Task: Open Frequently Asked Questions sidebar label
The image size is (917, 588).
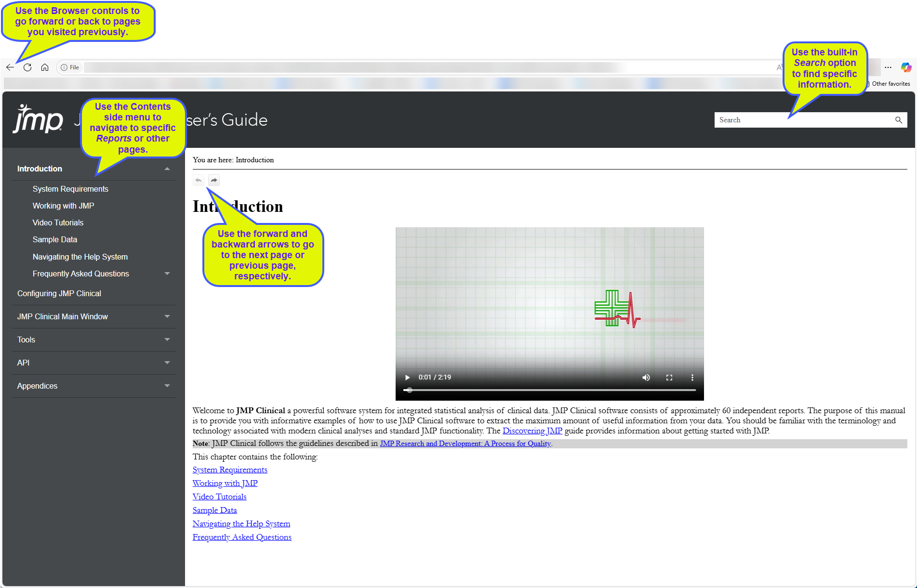Action: coord(81,274)
